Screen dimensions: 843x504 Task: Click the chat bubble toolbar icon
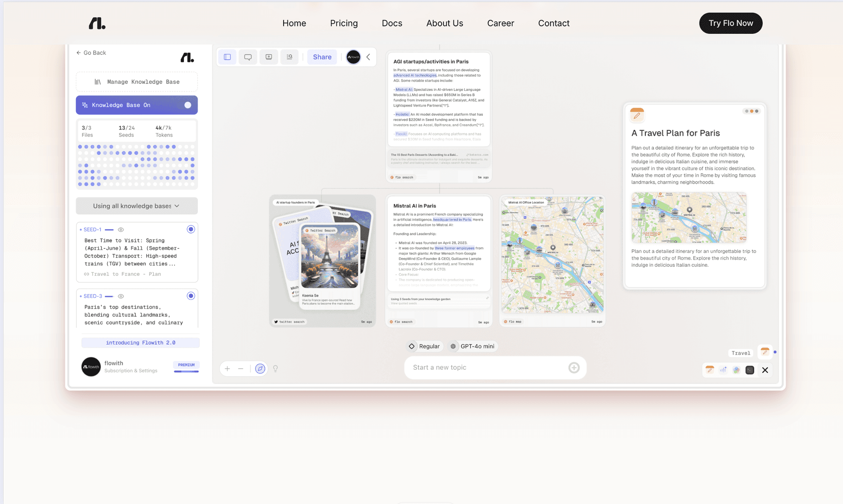point(248,57)
